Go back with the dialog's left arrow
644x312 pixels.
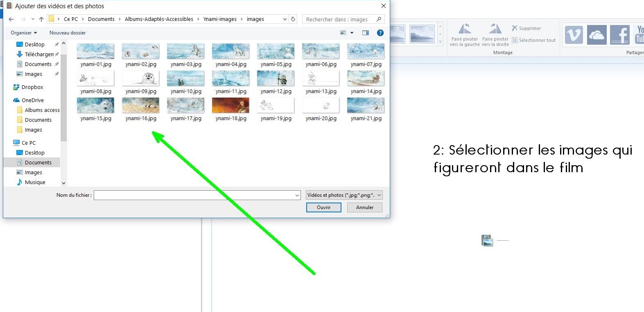[x=11, y=19]
